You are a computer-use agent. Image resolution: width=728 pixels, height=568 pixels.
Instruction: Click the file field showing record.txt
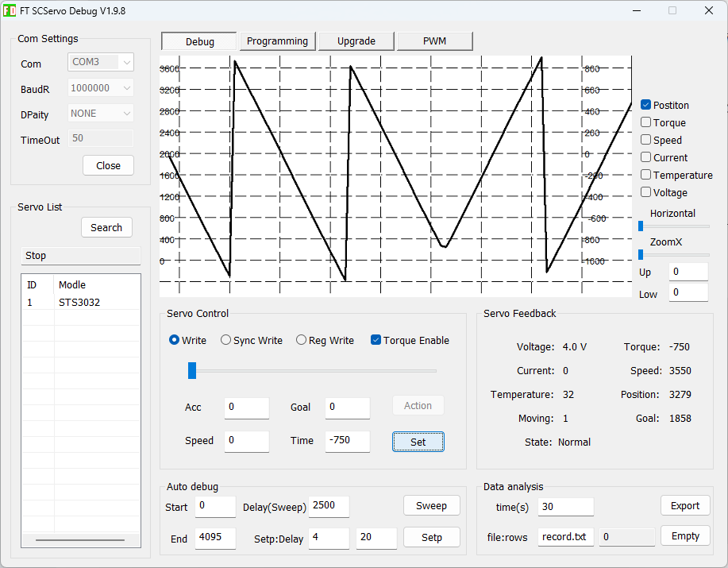coord(566,537)
